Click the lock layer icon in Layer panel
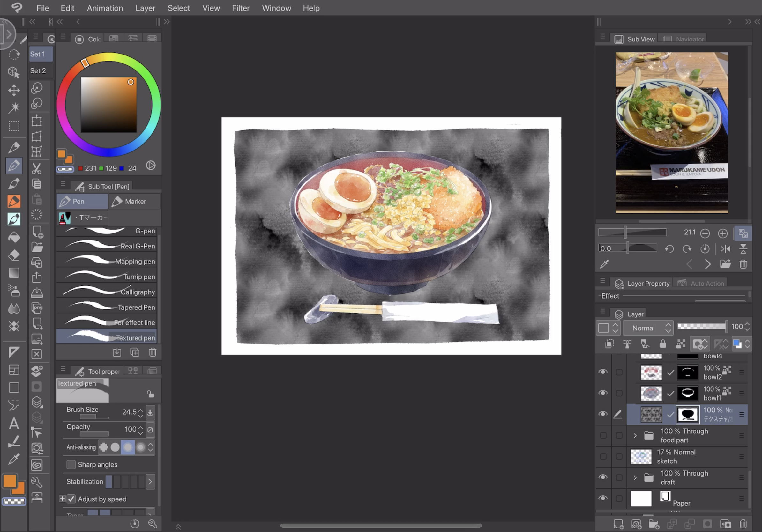This screenshot has height=532, width=762. [x=663, y=344]
